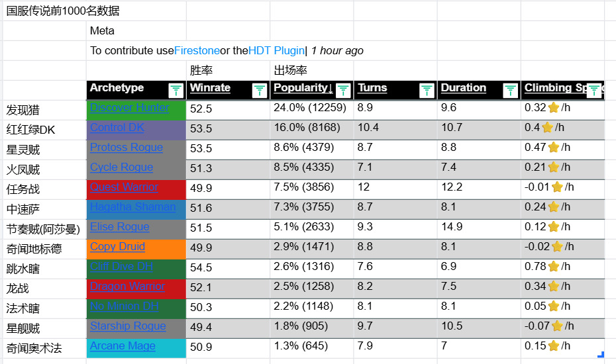The width and height of the screenshot is (616, 364).
Task: Select the orange Copy Druid colored cell
Action: 169,250
